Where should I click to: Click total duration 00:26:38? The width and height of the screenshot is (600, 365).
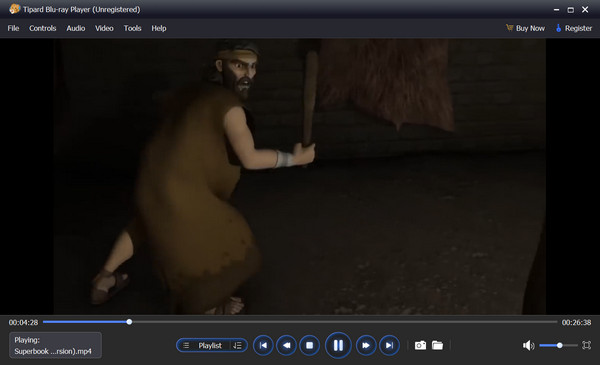point(576,323)
